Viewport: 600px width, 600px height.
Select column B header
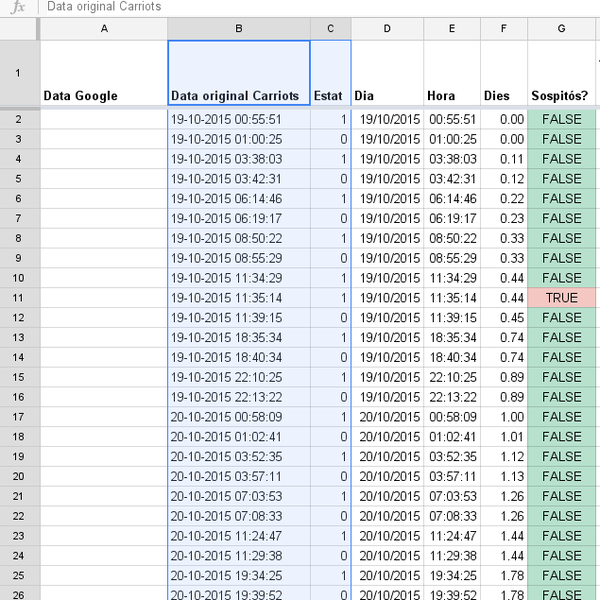tap(238, 30)
